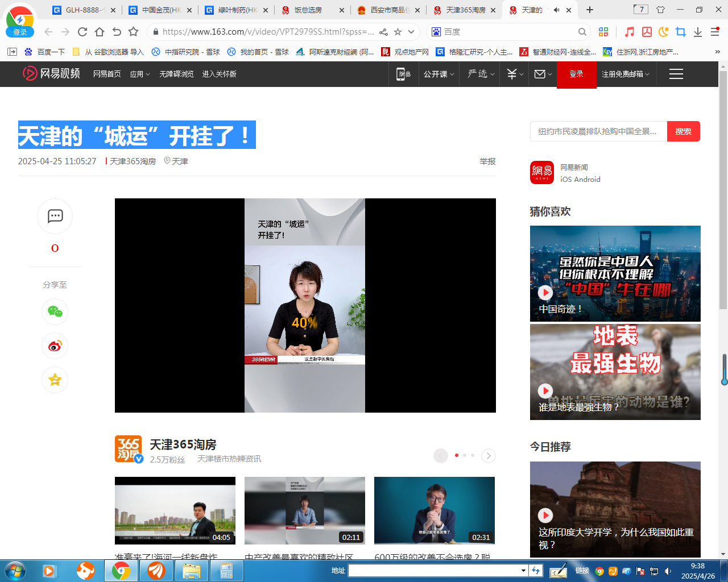Click the video player of the woman presenter

[x=305, y=305]
